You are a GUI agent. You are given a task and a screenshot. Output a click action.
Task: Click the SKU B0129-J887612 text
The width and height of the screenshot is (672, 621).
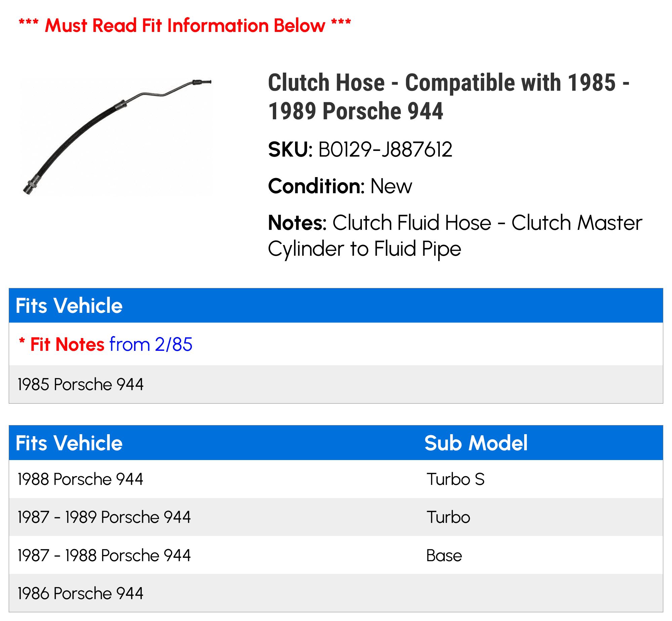360,150
